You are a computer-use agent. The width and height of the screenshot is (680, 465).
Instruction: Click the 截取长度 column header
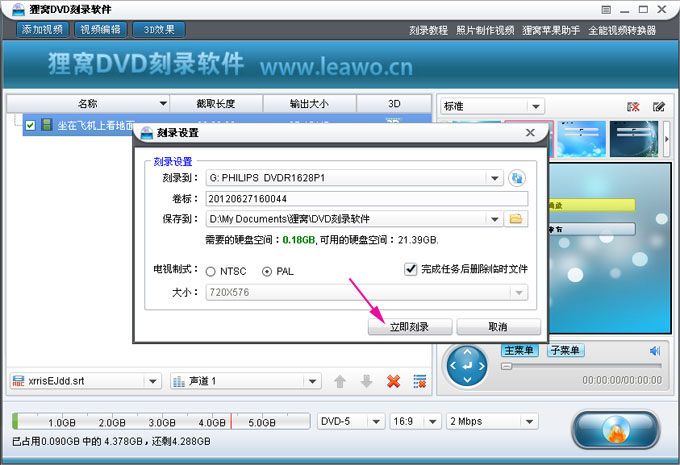[x=216, y=104]
